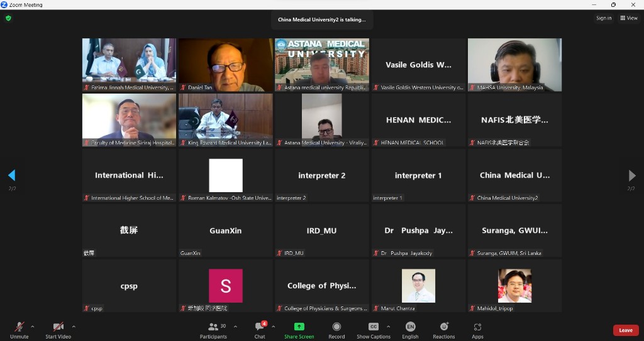Open video options arrow beside Start Video

[74, 327]
